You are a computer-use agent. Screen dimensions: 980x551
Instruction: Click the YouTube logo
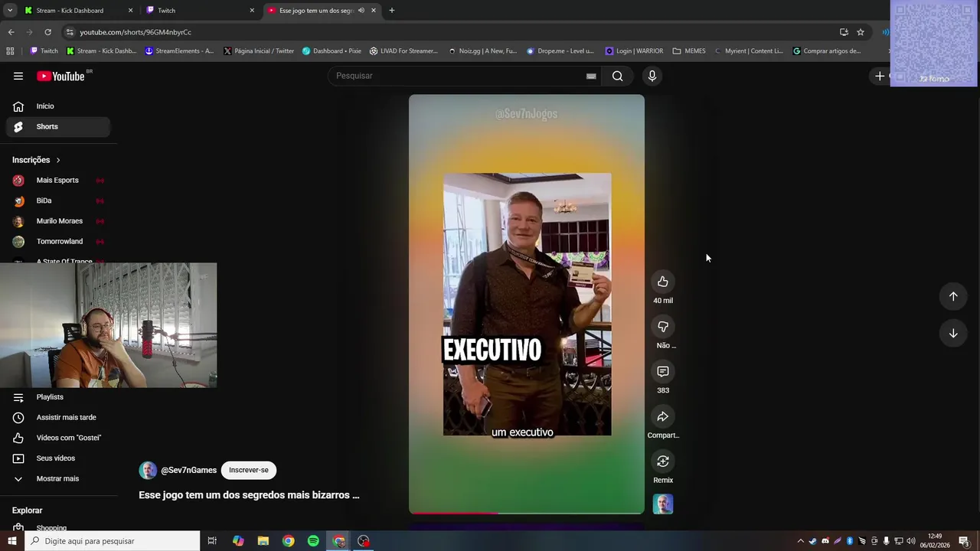pos(60,76)
